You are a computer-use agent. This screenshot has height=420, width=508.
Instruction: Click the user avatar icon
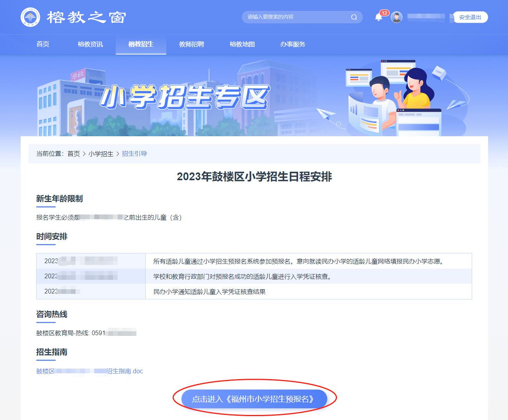point(397,17)
